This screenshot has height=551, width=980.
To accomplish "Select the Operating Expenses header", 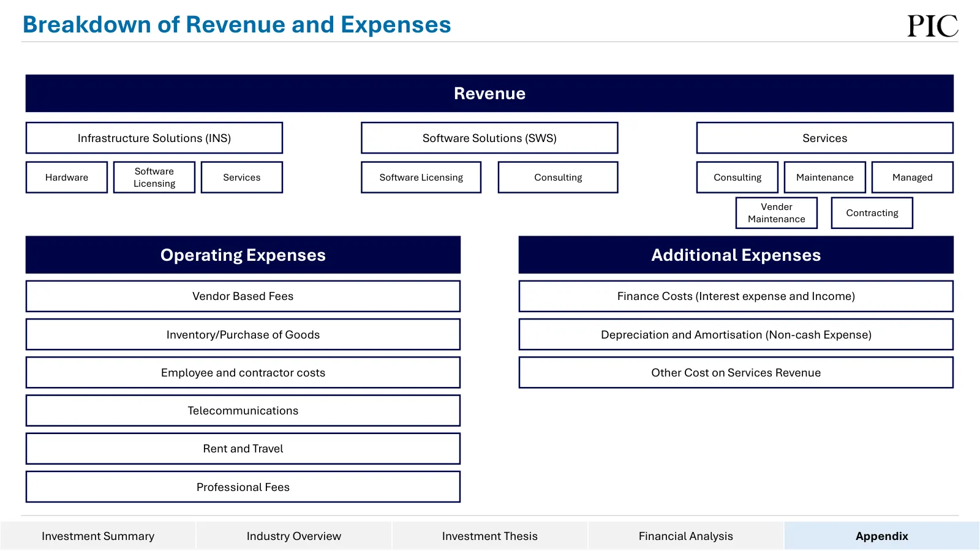I will point(243,255).
